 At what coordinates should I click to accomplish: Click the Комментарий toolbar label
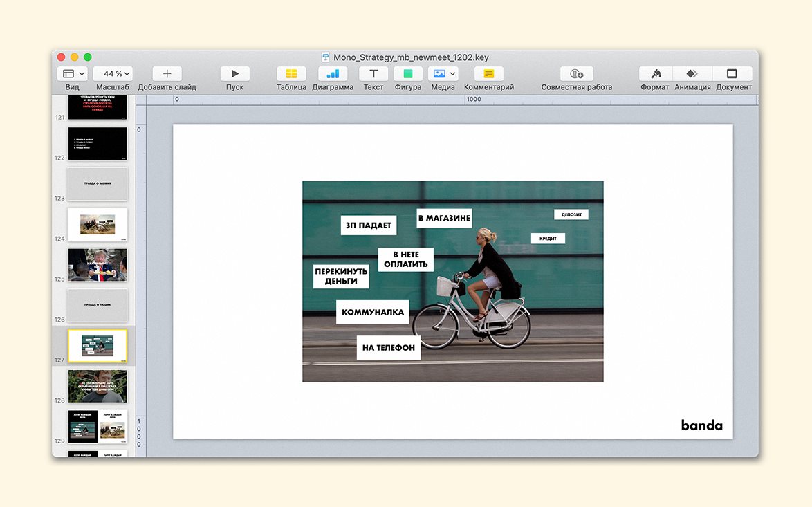tap(489, 87)
